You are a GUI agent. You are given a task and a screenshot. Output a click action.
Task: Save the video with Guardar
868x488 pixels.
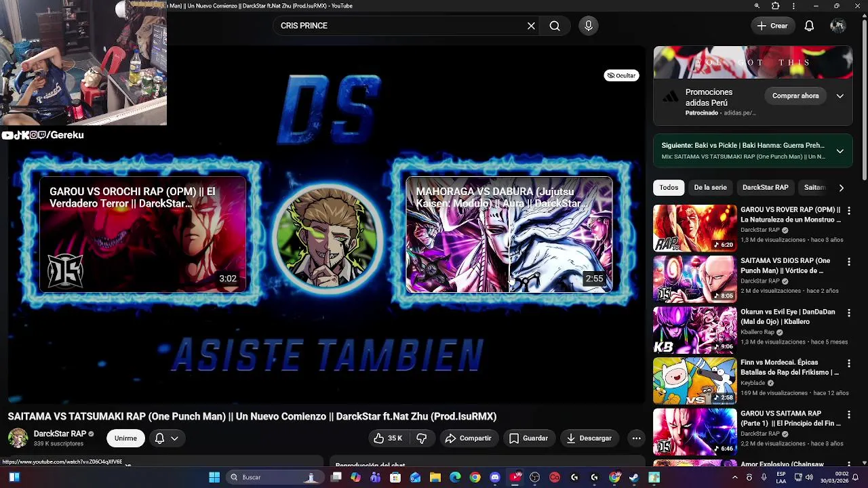point(528,439)
